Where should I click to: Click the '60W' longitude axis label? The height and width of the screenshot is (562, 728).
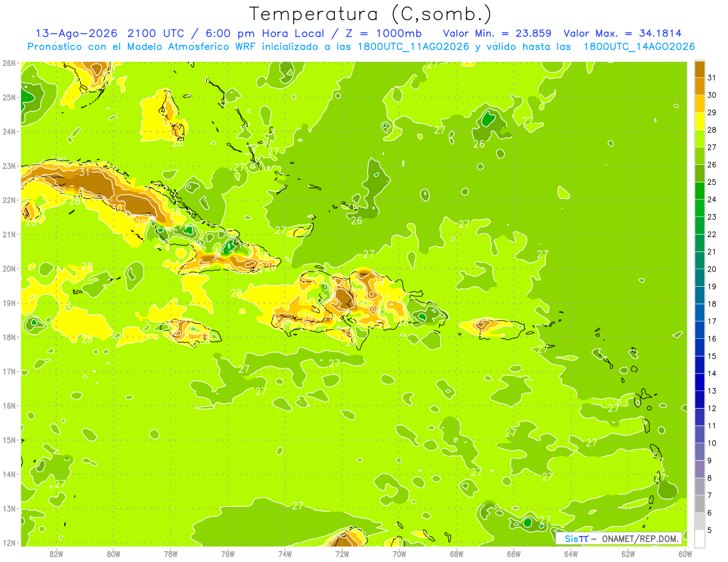click(685, 553)
